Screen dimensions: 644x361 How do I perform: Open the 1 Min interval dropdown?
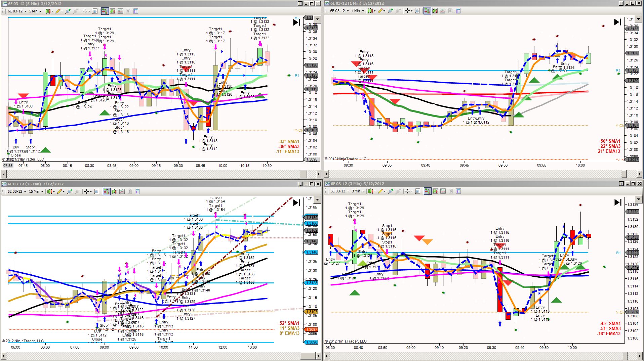click(x=357, y=11)
